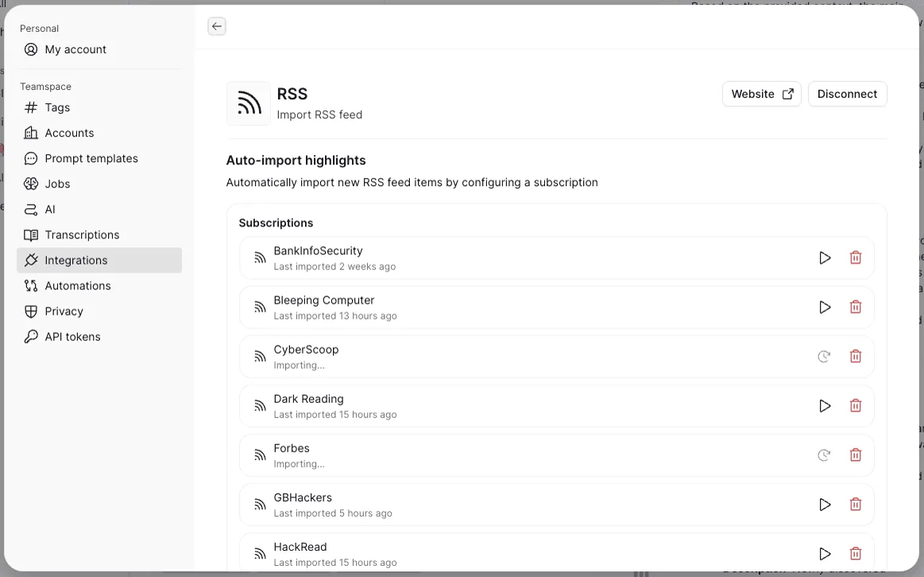Run import for Bleeping Computer feed
This screenshot has width=924, height=577.
click(825, 307)
